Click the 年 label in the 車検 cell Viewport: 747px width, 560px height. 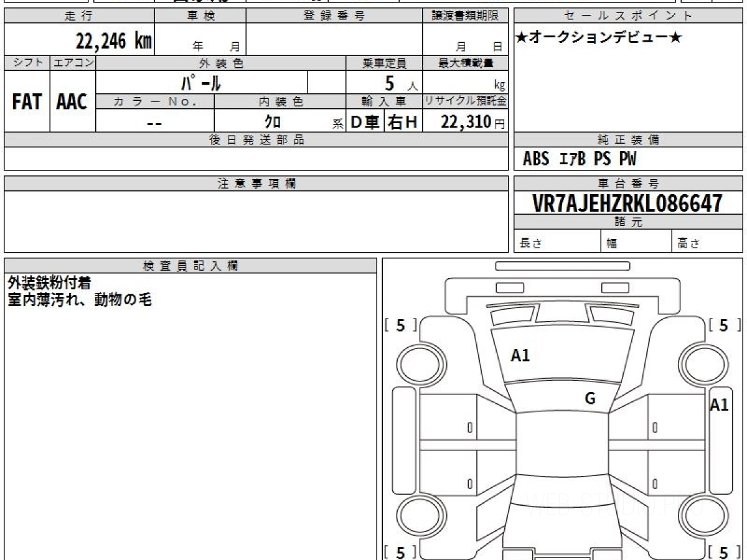198,46
